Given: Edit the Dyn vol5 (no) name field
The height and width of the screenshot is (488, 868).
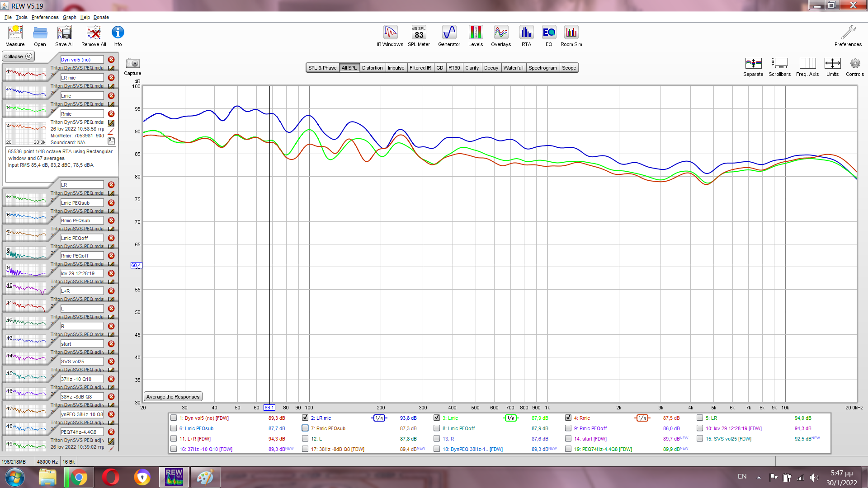Looking at the screenshot, I should (x=81, y=60).
